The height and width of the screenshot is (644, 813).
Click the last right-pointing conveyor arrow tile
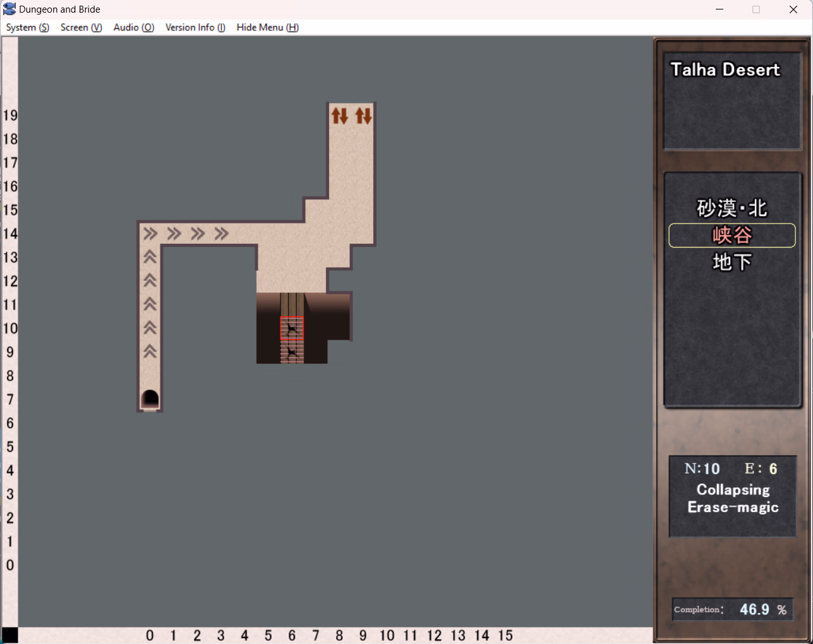pos(221,234)
